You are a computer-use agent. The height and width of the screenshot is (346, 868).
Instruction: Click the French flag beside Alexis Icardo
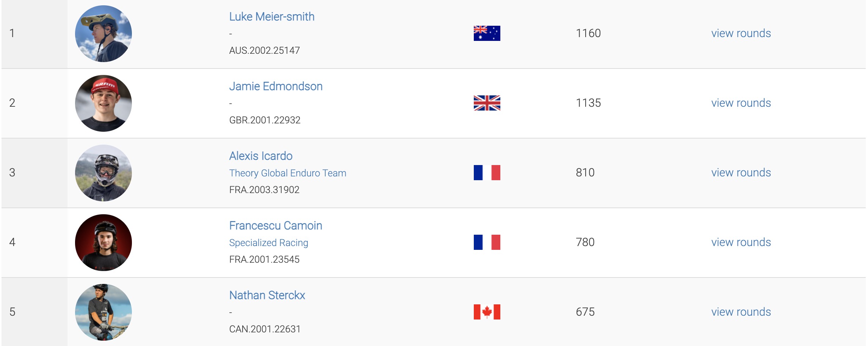487,173
